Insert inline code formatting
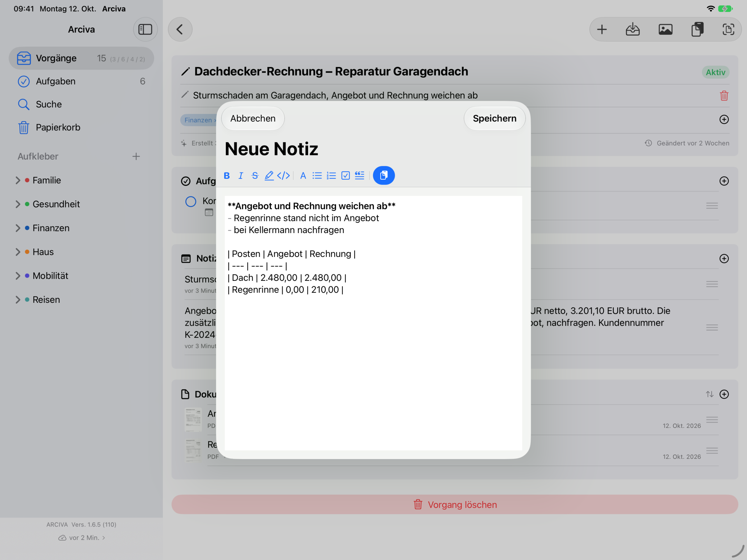747x560 pixels. 283,176
